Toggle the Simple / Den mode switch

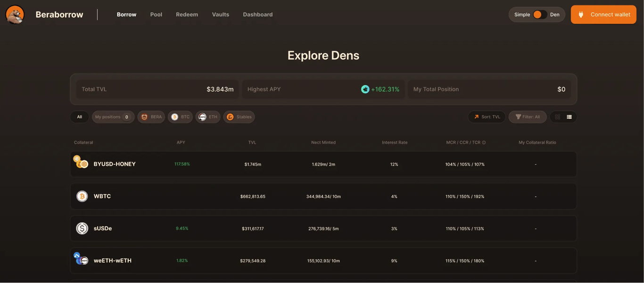click(x=540, y=15)
